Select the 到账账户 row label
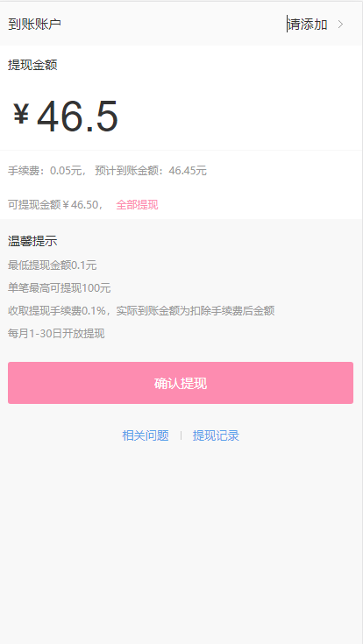363x644 pixels. (x=34, y=25)
